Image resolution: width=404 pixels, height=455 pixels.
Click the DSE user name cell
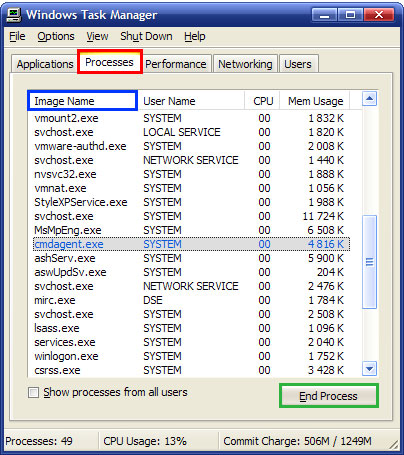click(x=153, y=300)
